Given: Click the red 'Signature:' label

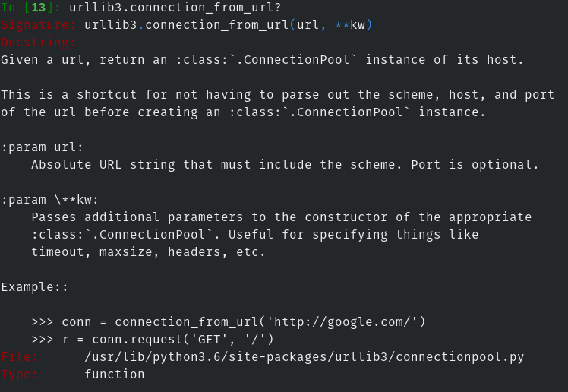Looking at the screenshot, I should (x=38, y=25).
